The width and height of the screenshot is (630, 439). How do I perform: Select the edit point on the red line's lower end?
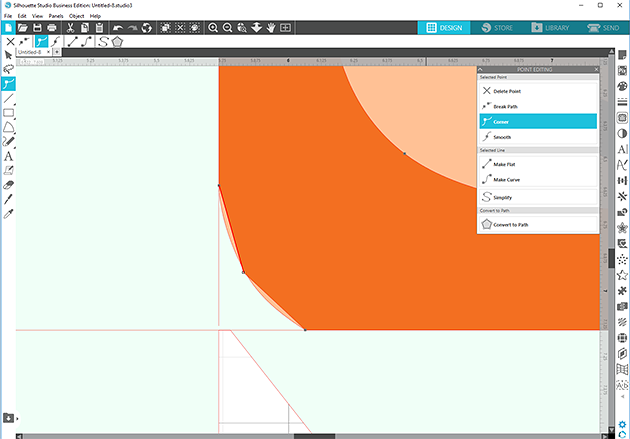pyautogui.click(x=243, y=273)
